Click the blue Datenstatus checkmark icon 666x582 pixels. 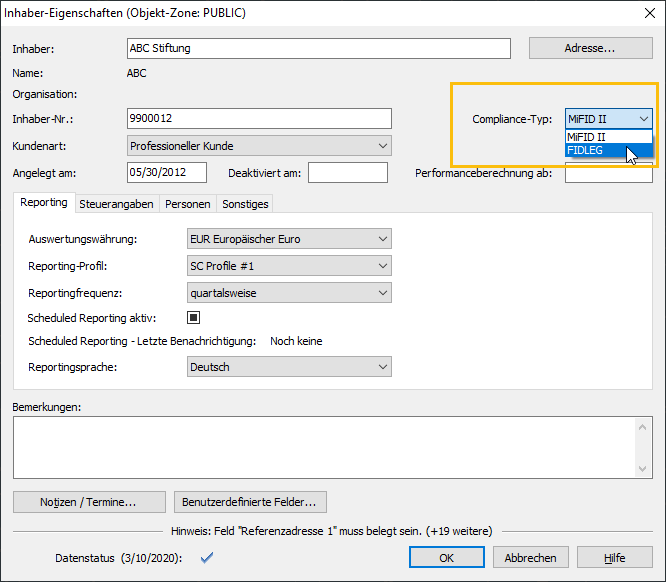pos(207,558)
